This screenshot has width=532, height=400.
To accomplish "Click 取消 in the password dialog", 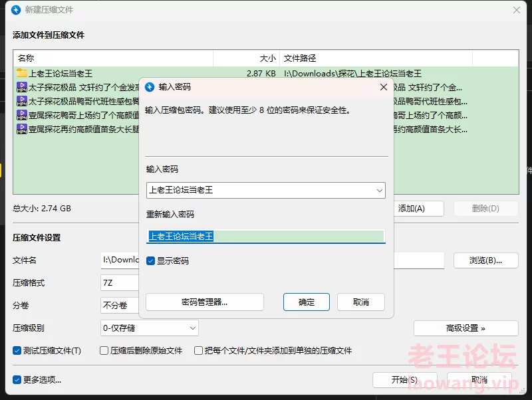I will point(361,302).
